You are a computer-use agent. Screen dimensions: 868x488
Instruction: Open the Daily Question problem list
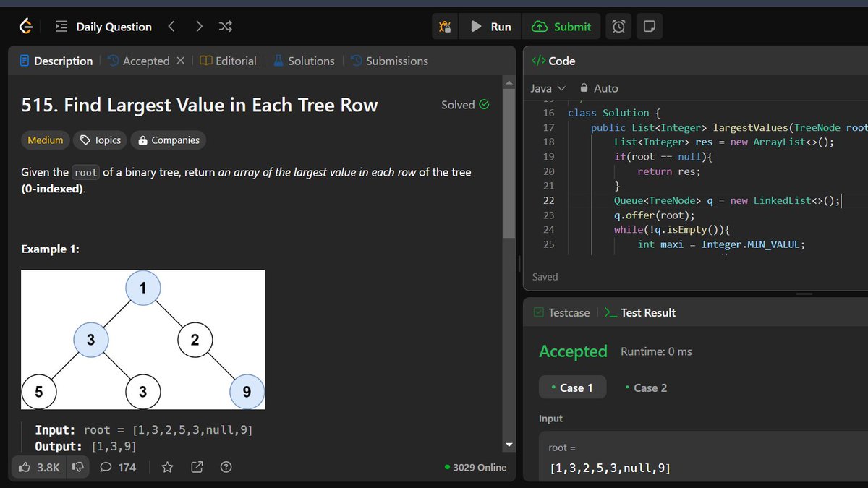point(104,27)
